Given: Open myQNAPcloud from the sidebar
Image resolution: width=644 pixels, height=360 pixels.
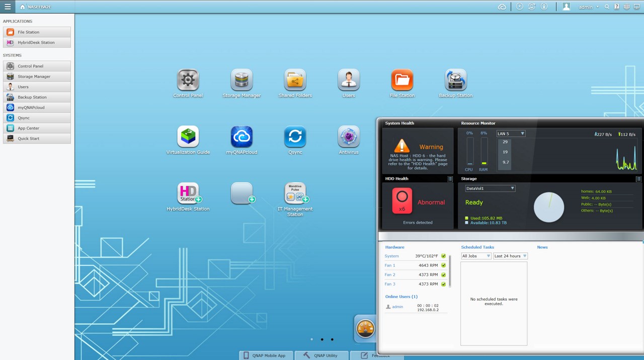Looking at the screenshot, I should click(x=37, y=107).
